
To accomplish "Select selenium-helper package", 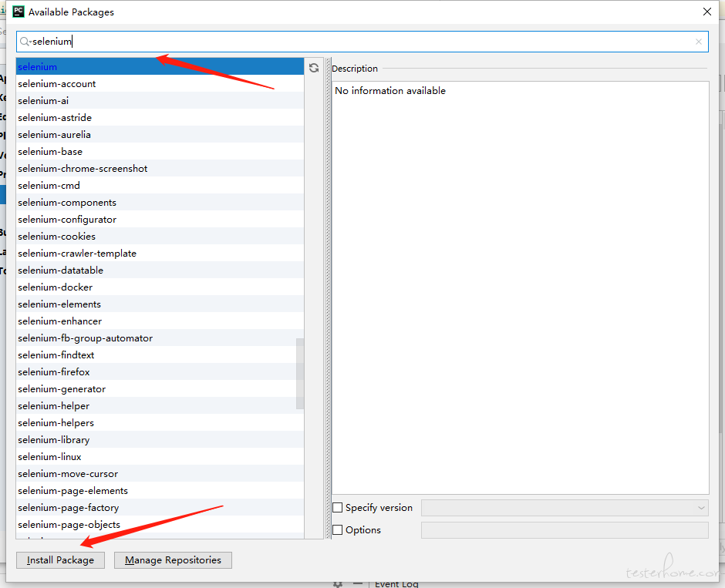I will tap(160, 405).
